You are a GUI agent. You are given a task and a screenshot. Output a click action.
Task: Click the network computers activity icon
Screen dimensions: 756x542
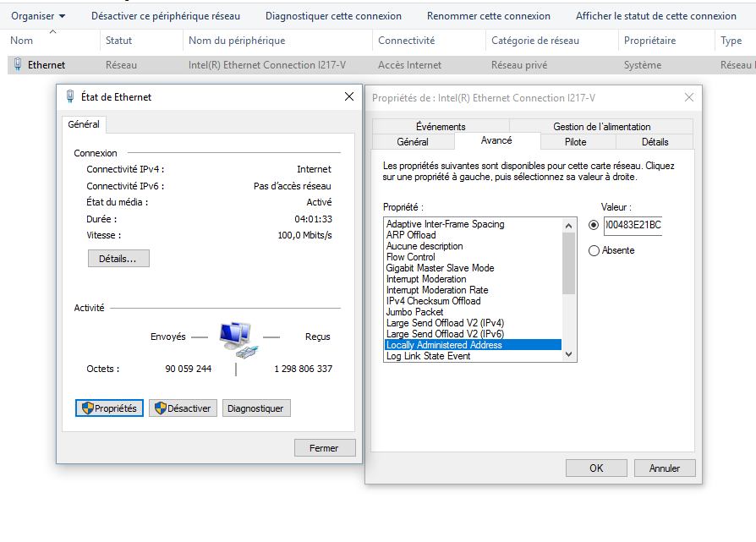[x=236, y=336]
